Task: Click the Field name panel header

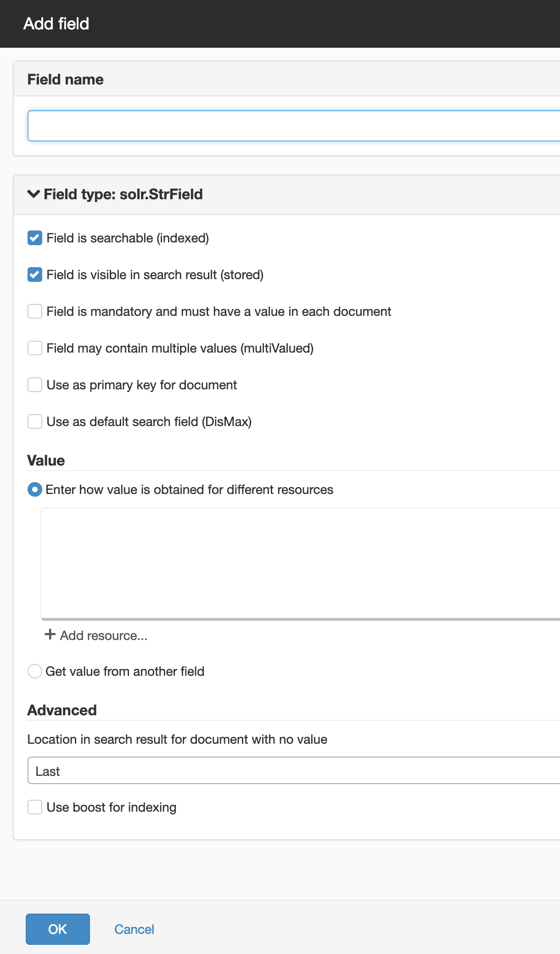Action: [287, 79]
